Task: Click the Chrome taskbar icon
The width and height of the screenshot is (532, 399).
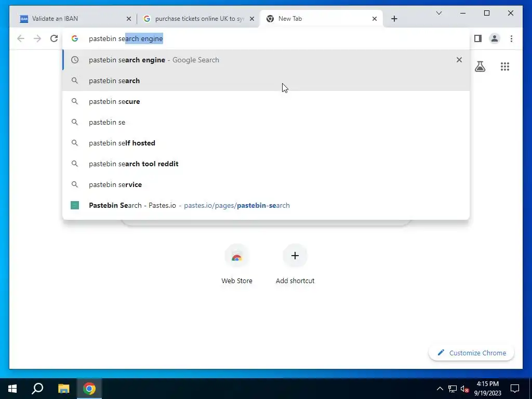Action: point(89,389)
